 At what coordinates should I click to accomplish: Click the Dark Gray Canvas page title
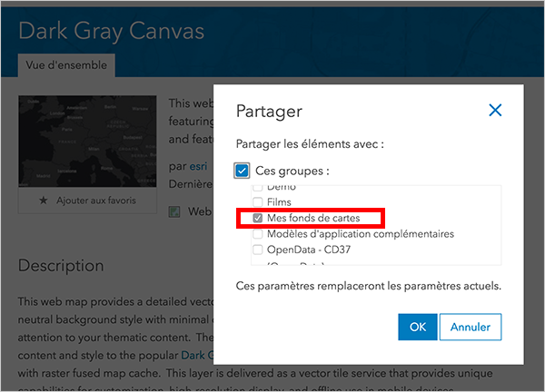pyautogui.click(x=112, y=31)
